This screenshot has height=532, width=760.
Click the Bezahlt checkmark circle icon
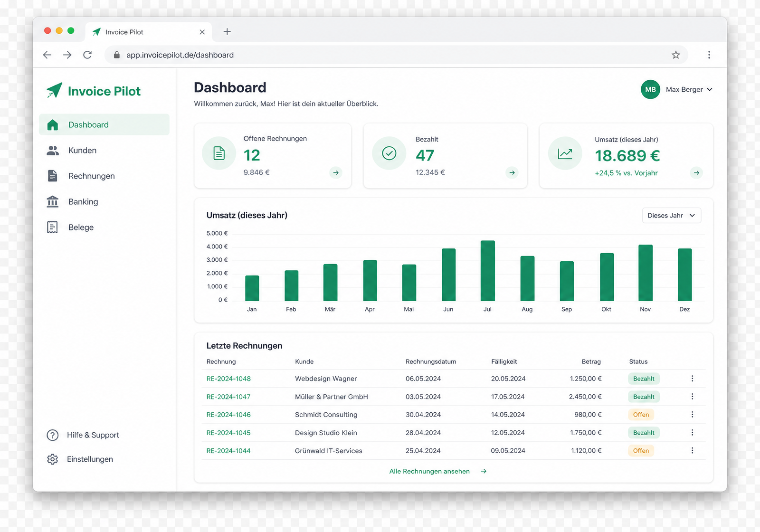pyautogui.click(x=389, y=153)
